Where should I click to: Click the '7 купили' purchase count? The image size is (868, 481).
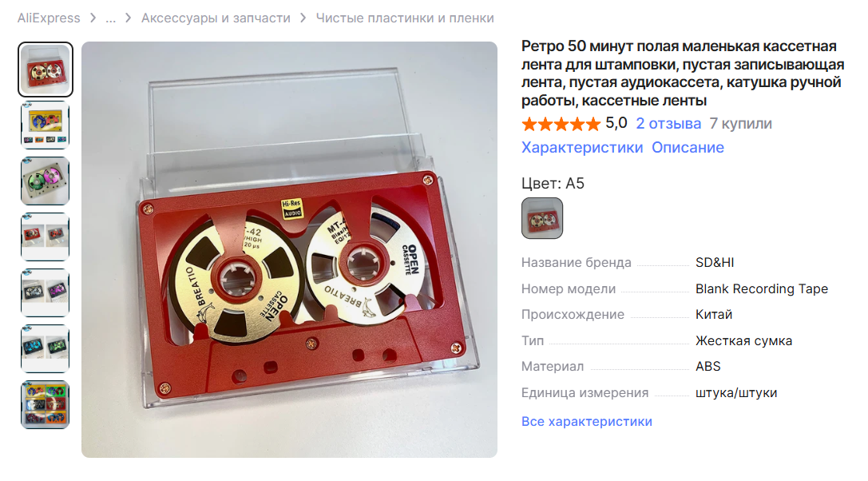[741, 124]
